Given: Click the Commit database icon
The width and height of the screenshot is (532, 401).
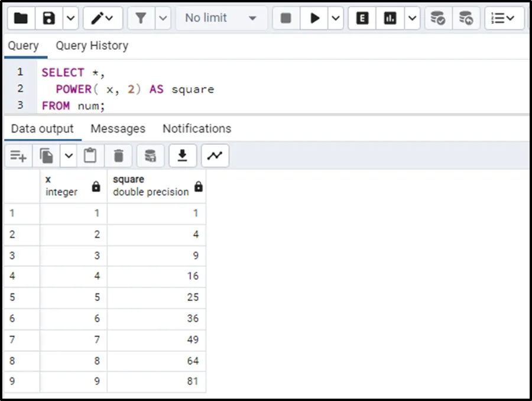Looking at the screenshot, I should (437, 18).
